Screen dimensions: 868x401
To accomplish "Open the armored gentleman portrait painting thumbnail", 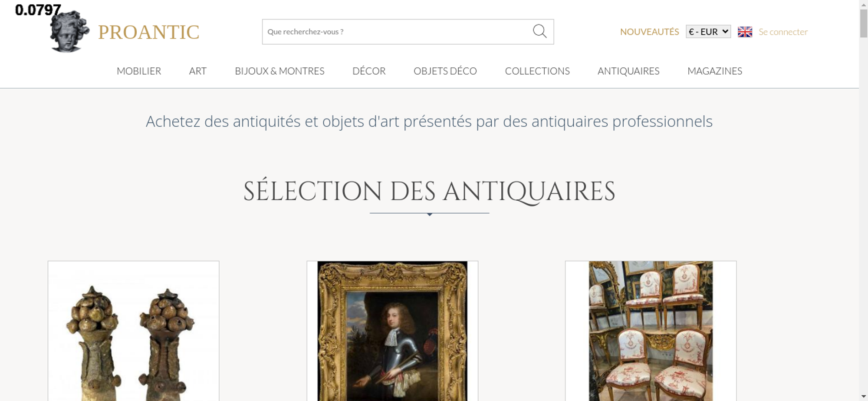I will (392, 331).
